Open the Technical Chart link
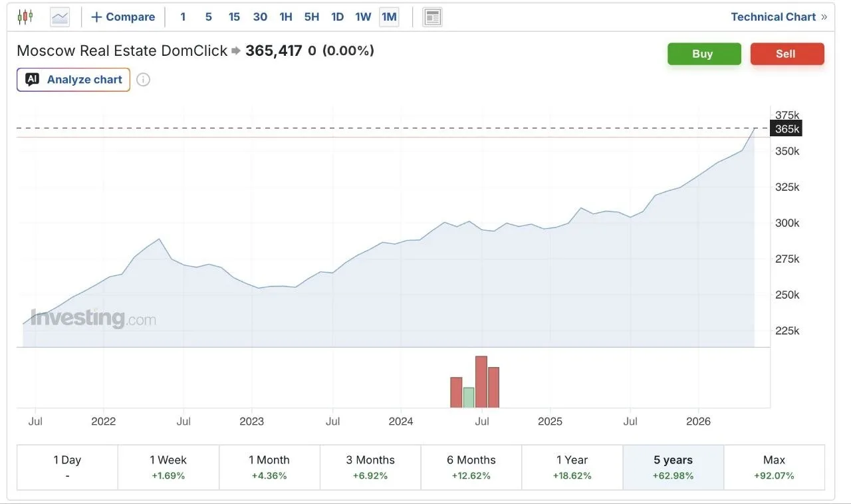This screenshot has width=851, height=504. click(779, 17)
